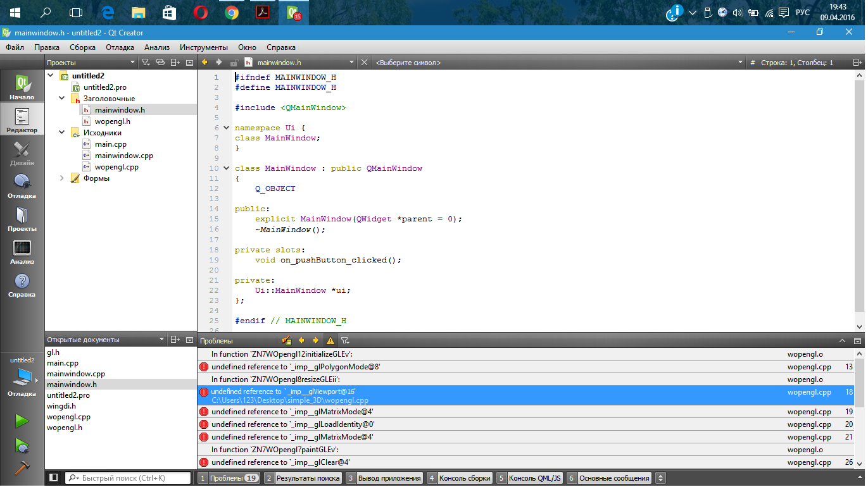Open the Отладка menu in menu bar
This screenshot has height=487, width=868.
pos(120,47)
